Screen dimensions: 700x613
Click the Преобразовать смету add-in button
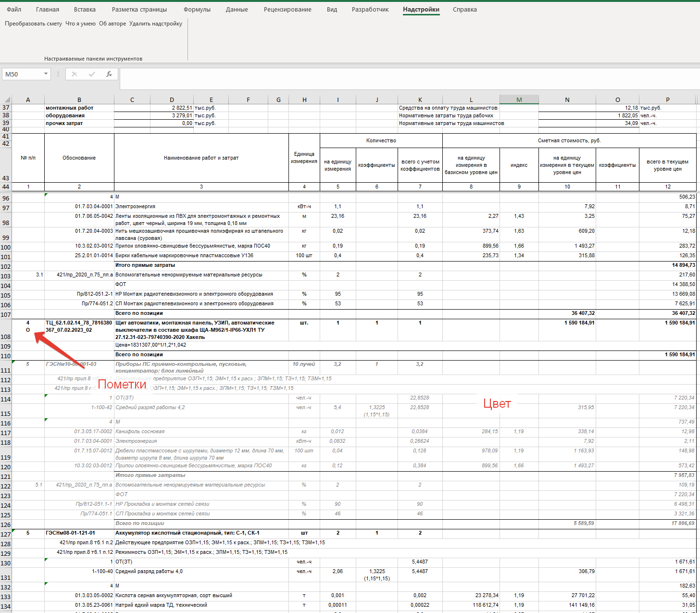(34, 24)
